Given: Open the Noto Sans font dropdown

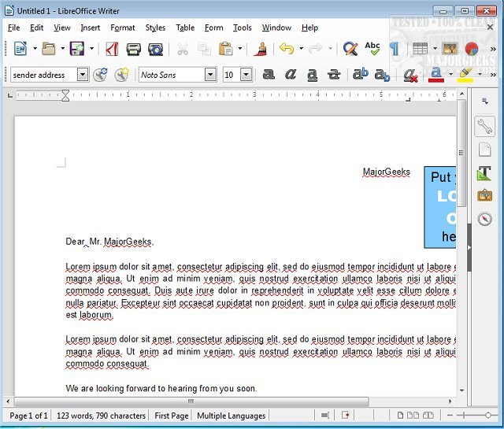Looking at the screenshot, I should click(x=210, y=75).
